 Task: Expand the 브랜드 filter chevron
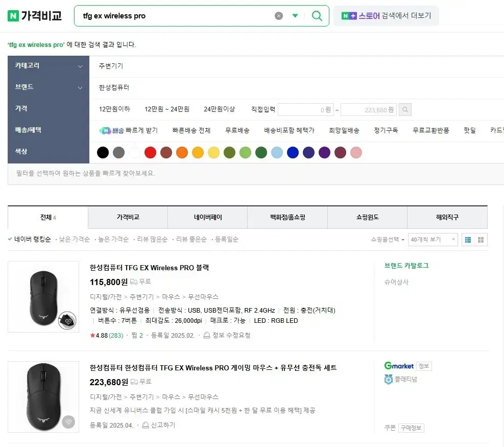[80, 87]
